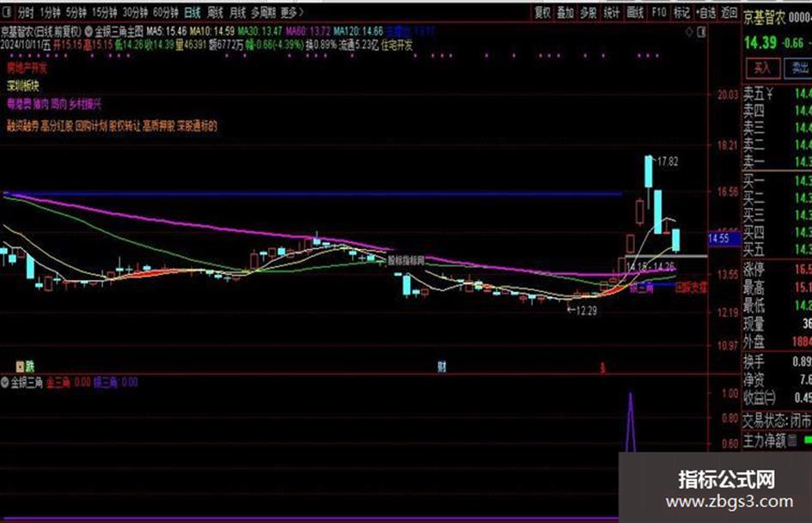Image resolution: width=812 pixels, height=523 pixels.
Task: Click the red event marker on timeline
Action: click(602, 368)
